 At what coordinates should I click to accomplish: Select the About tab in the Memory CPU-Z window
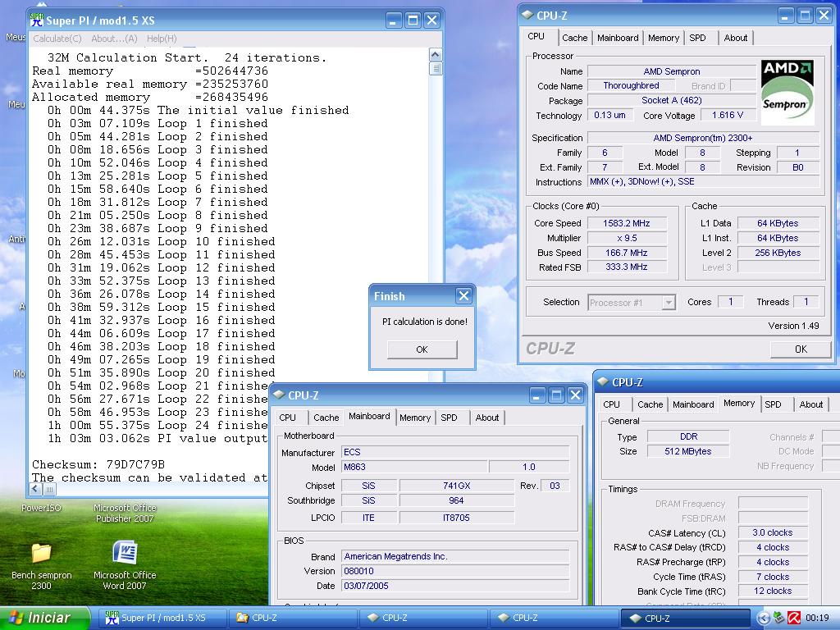(811, 404)
